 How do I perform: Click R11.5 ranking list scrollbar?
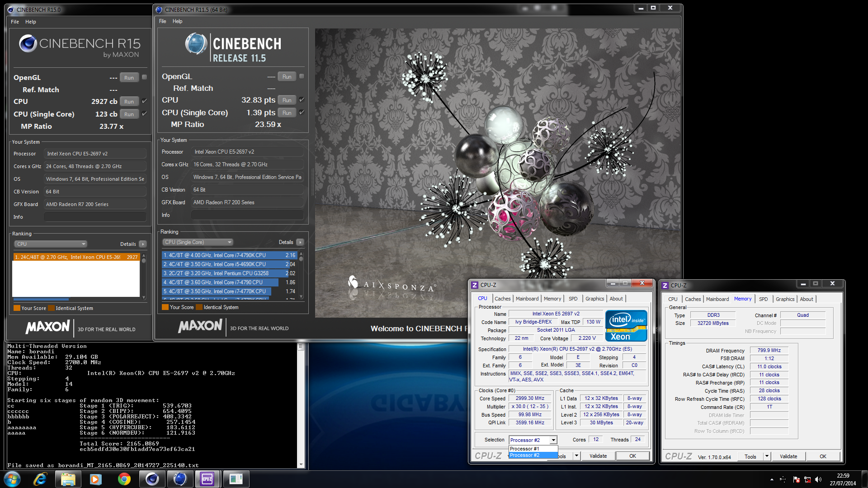click(x=301, y=275)
